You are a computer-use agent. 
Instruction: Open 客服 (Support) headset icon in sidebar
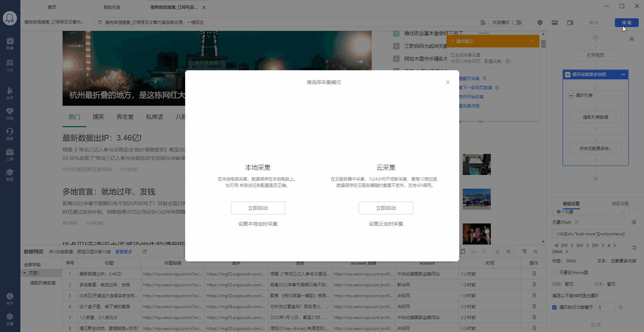(x=10, y=134)
